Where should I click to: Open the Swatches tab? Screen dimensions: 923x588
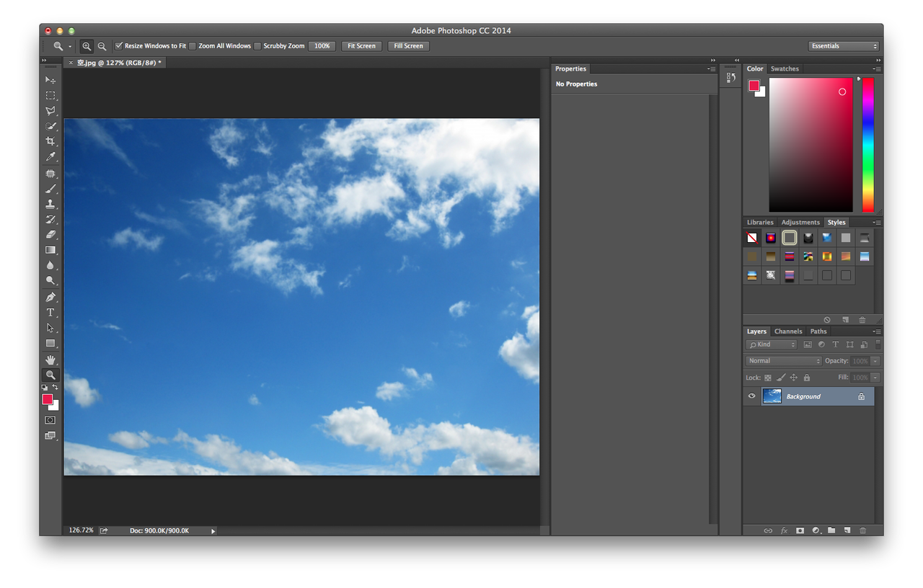[x=785, y=69]
